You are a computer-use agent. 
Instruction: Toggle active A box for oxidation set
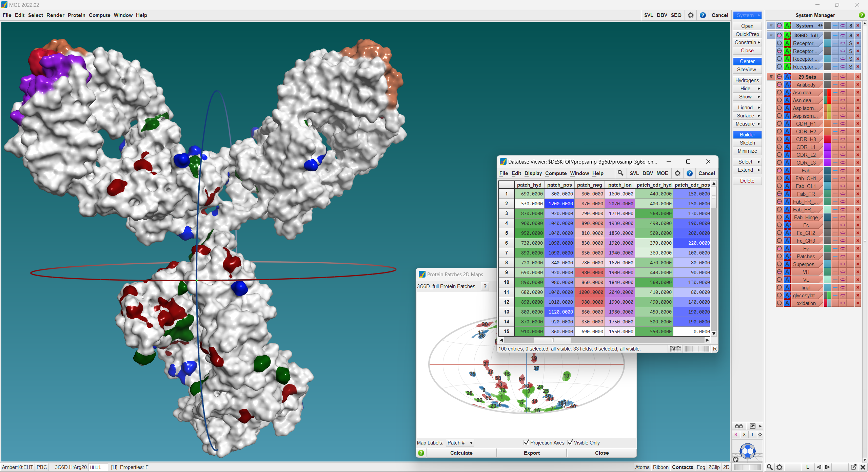coord(787,303)
